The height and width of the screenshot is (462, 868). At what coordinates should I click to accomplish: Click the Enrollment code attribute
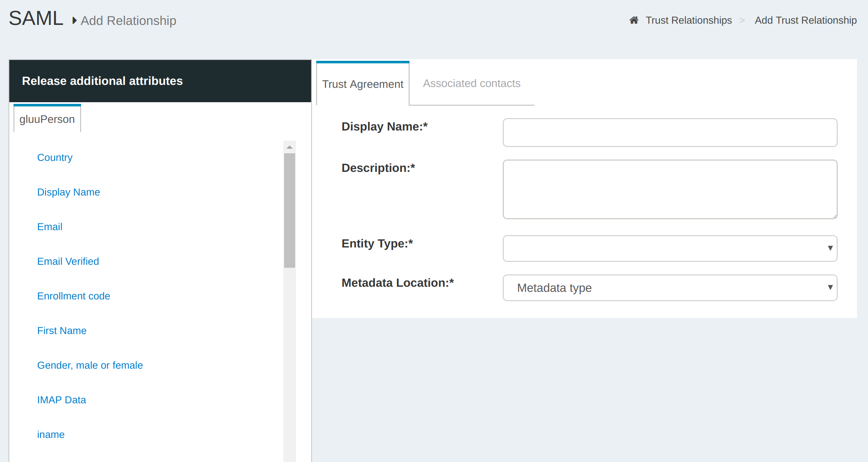[x=73, y=296]
